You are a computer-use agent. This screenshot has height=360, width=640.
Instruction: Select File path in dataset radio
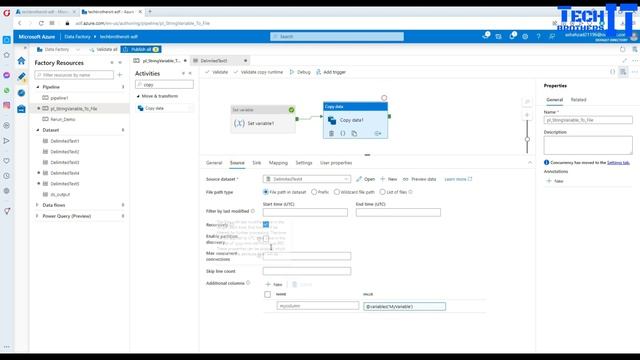[266, 192]
